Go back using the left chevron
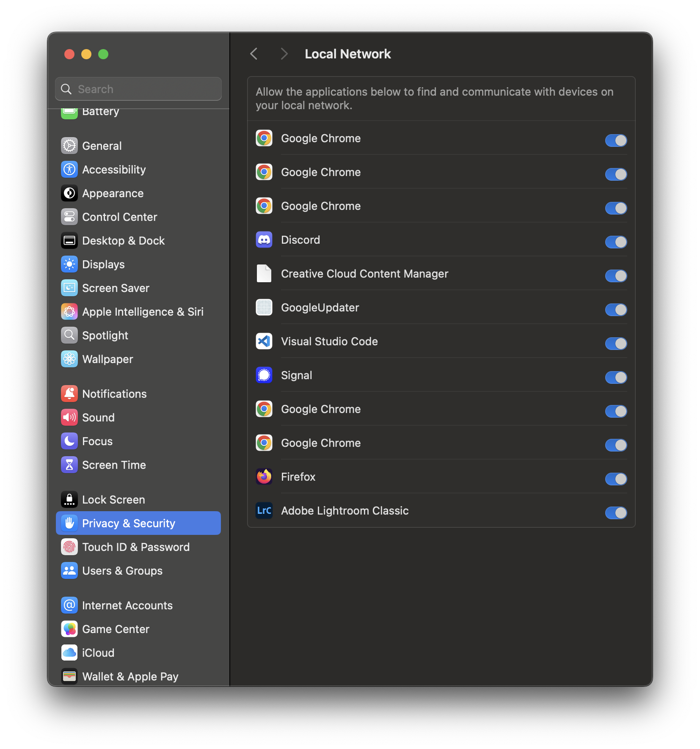The width and height of the screenshot is (700, 749). click(254, 54)
